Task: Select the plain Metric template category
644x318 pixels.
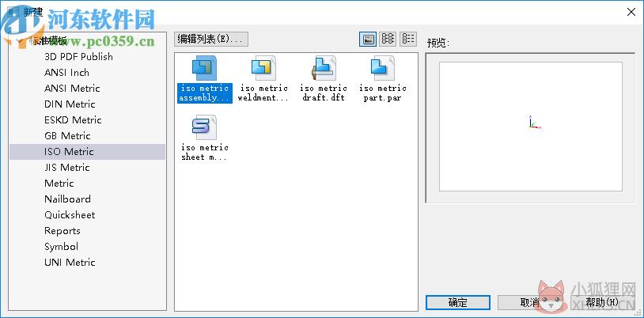Action: 59,184
